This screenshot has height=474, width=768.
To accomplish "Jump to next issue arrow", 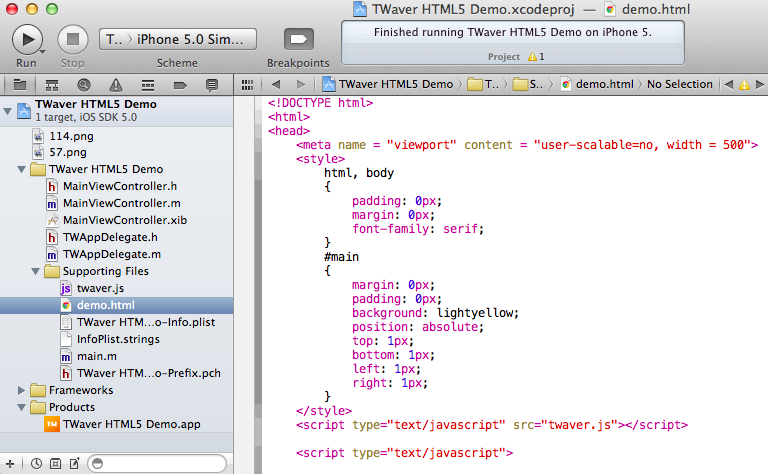I will (760, 84).
